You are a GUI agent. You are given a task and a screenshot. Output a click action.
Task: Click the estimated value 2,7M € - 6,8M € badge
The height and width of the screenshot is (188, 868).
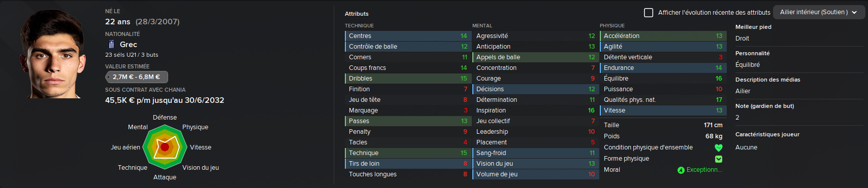pyautogui.click(x=137, y=77)
